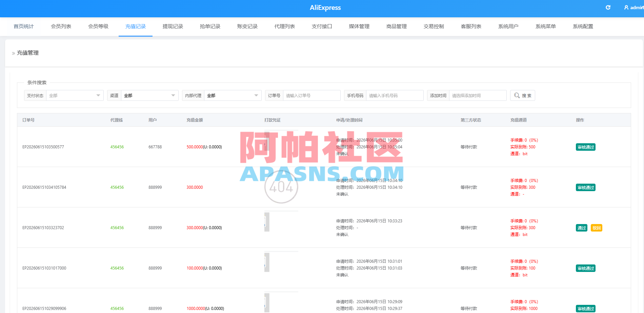Image resolution: width=644 pixels, height=313 pixels.
Task: Open 系统配置 tab
Action: coord(583,26)
